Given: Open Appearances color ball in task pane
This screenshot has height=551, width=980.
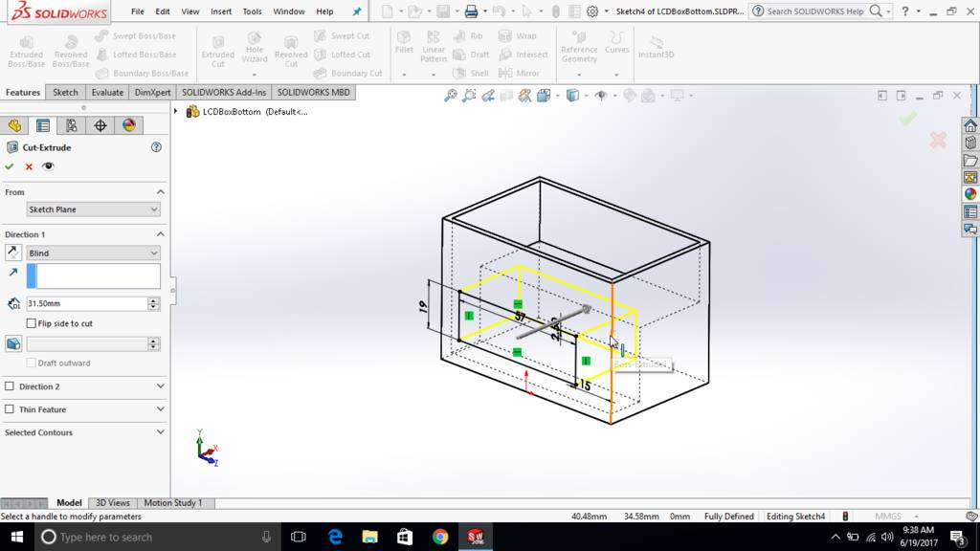Looking at the screenshot, I should click(x=970, y=194).
